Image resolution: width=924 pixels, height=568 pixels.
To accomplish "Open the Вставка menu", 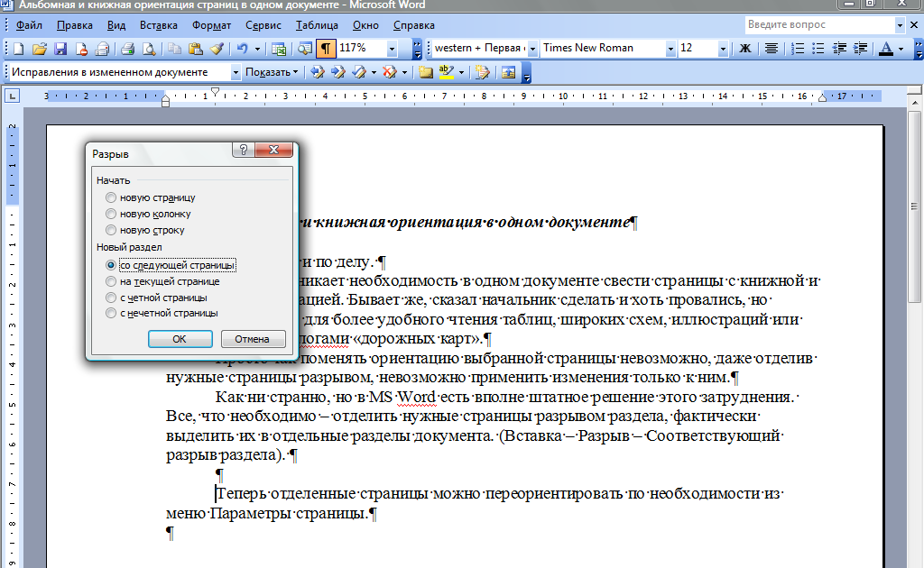I will point(159,25).
